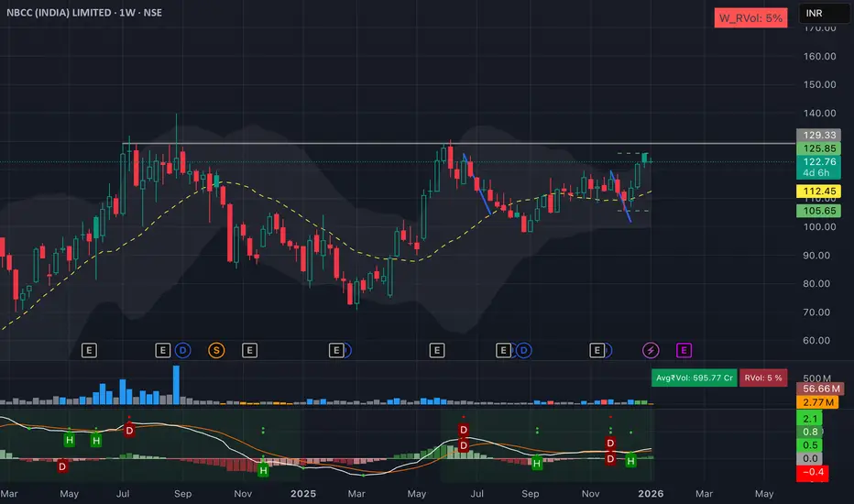Click the 60.00 price axis label

(816, 341)
